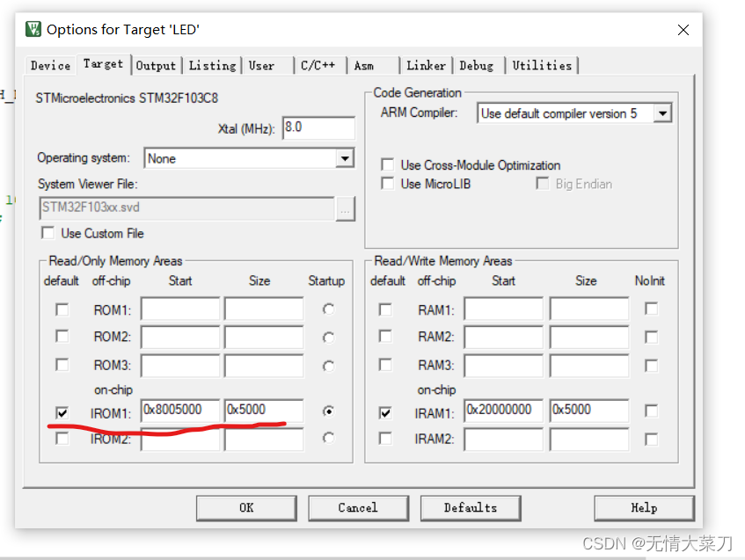745x560 pixels.
Task: Edit the IROM1 Start address 0x8005000
Action: 180,410
